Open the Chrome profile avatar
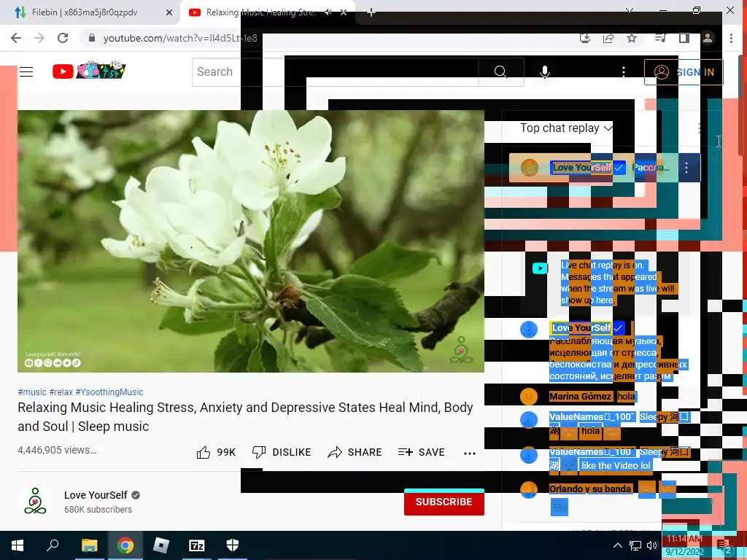Viewport: 747px width, 560px height. (708, 38)
